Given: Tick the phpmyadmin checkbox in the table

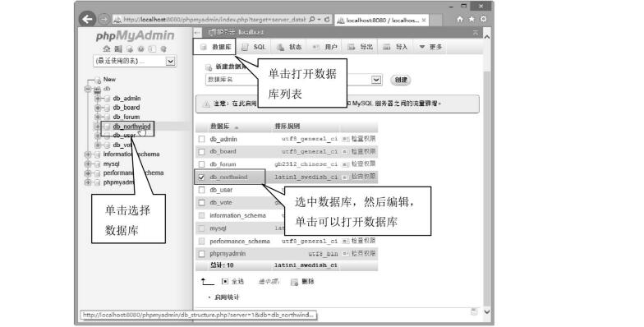Looking at the screenshot, I should coord(202,254).
